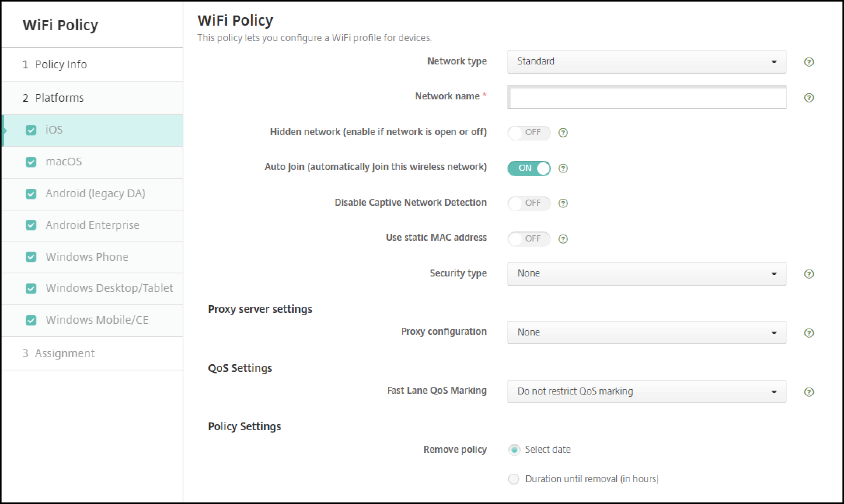This screenshot has width=844, height=504.
Task: Click help icon for Disable Captive Network Detection
Action: (563, 203)
